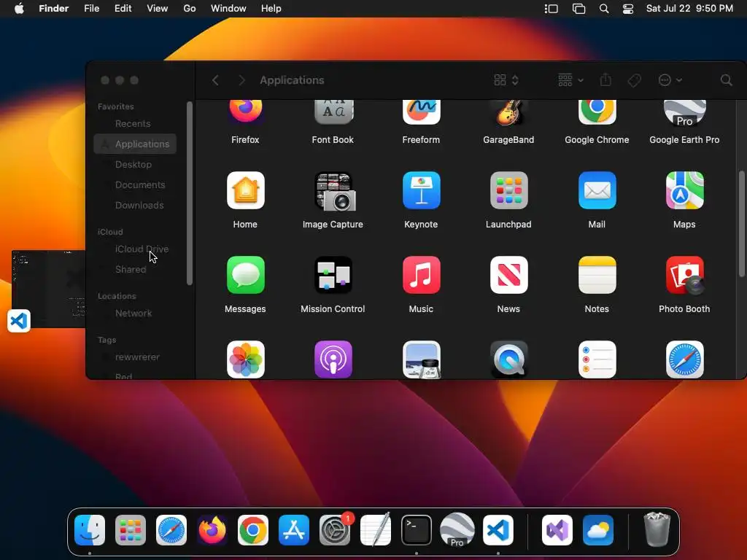The height and width of the screenshot is (560, 747).
Task: Open Image Capture application
Action: [335, 192]
